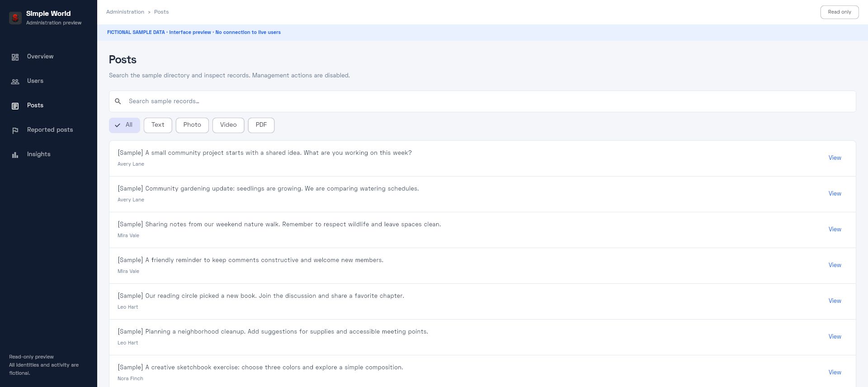
Task: Click the weekend nature walk post title
Action: point(279,225)
